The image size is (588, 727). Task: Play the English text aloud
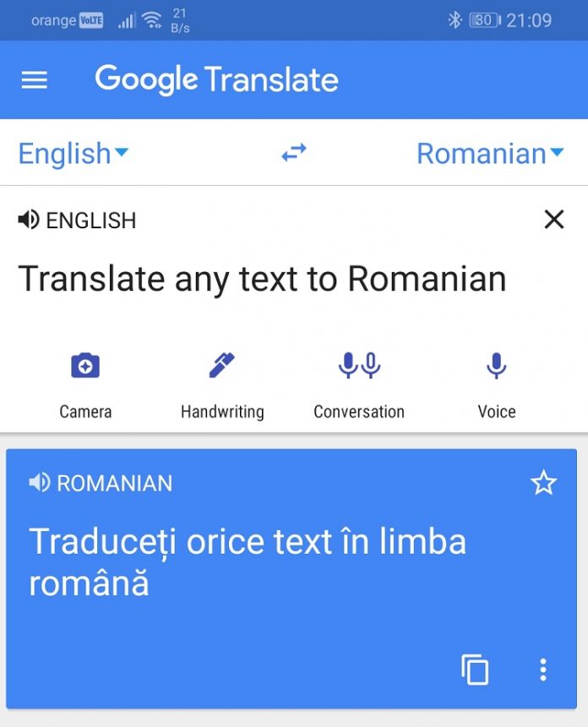point(29,220)
